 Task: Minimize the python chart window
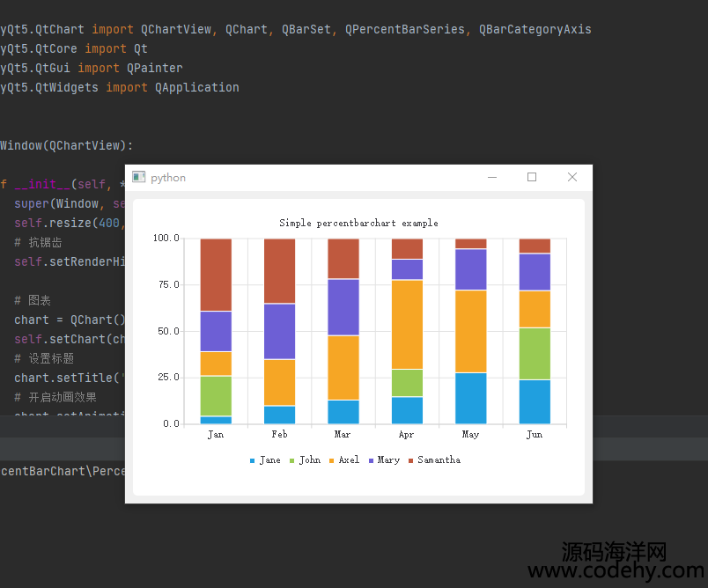coord(492,178)
